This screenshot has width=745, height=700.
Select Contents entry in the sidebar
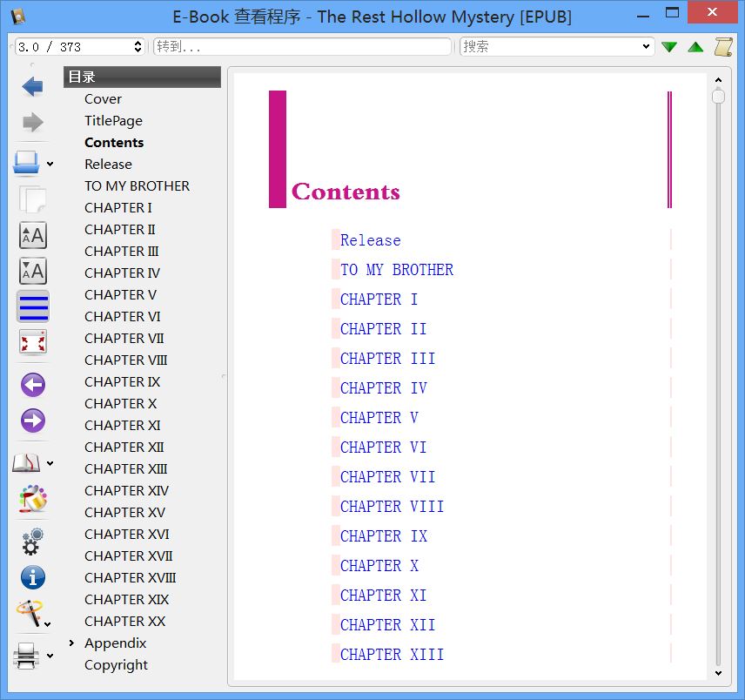click(x=114, y=143)
